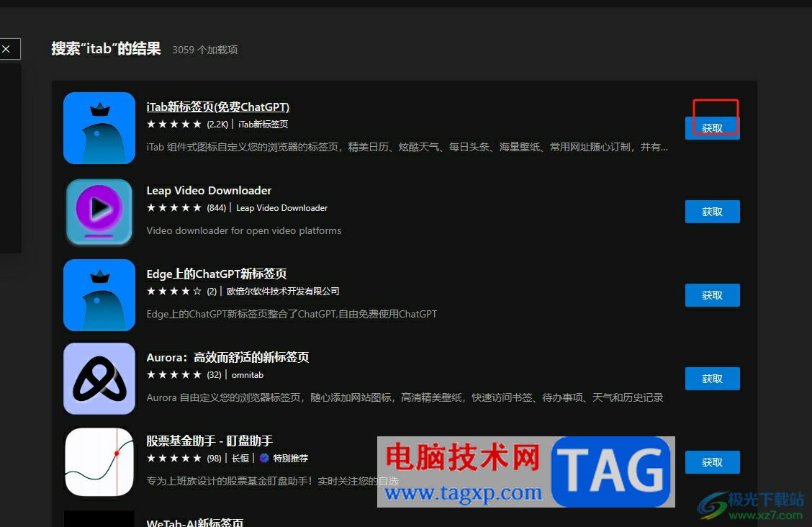Click the iTab 组件式图标 description text

click(407, 147)
